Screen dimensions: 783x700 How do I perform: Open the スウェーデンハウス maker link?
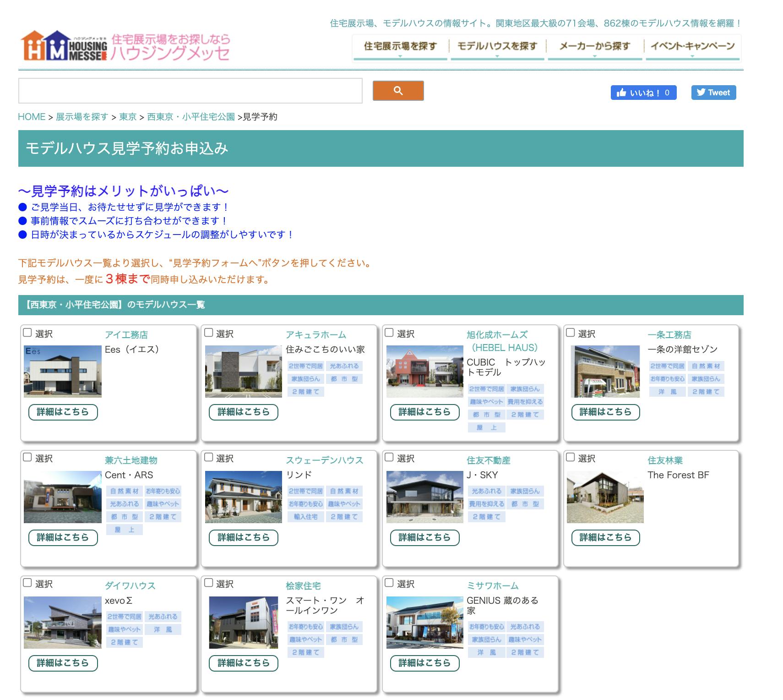[325, 460]
